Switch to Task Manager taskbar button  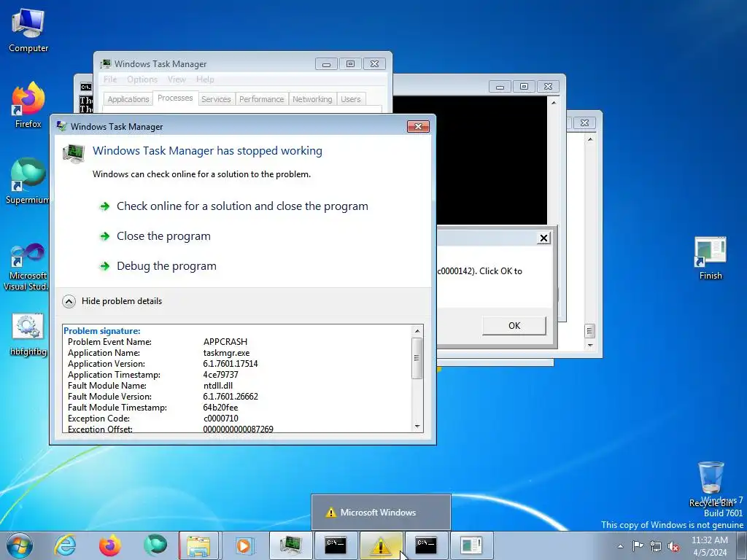(290, 545)
